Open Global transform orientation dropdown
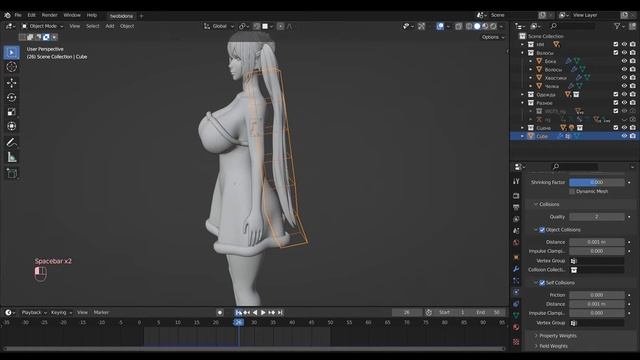 pos(219,26)
